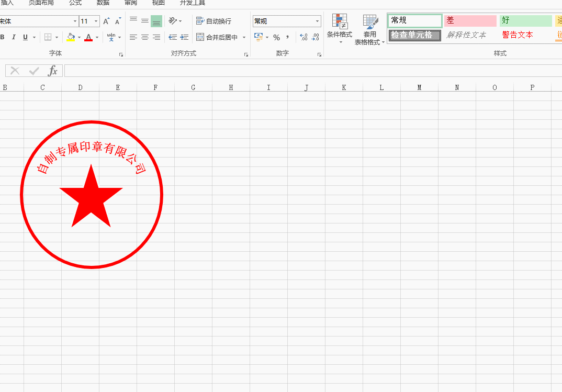Switch to the 页面布局 tab
The height and width of the screenshot is (392, 562).
point(41,3)
